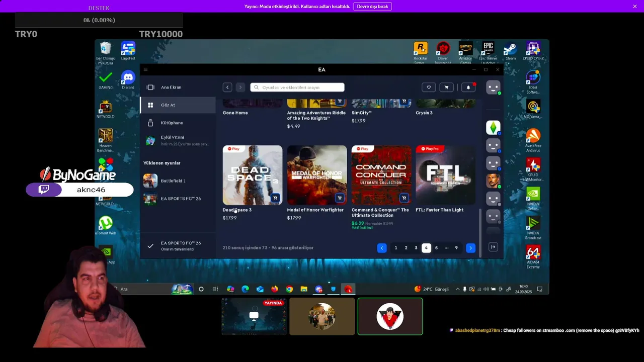Select the red-triangle avatar participant thumbnail
Viewport: 644px width, 362px height.
tap(390, 316)
